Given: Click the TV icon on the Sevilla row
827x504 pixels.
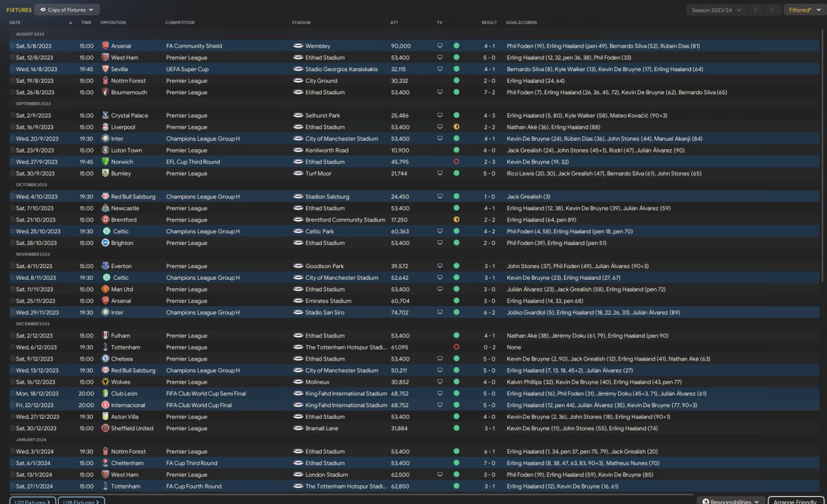Looking at the screenshot, I should (x=440, y=69).
